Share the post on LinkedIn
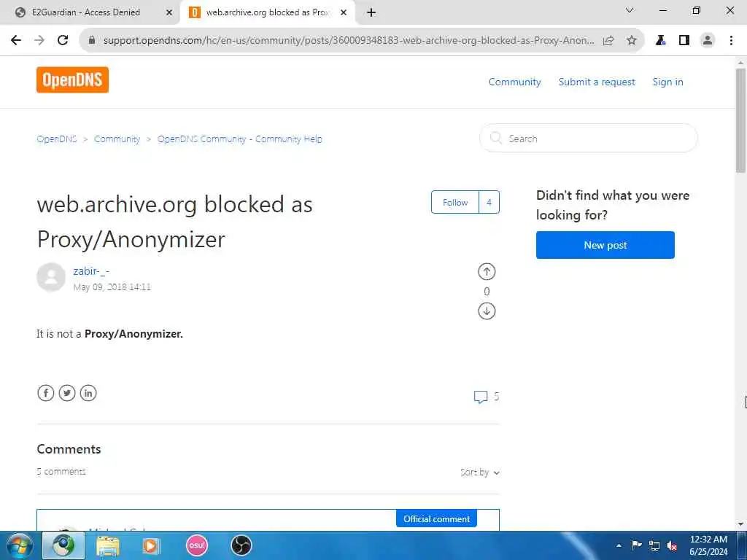 click(x=88, y=393)
